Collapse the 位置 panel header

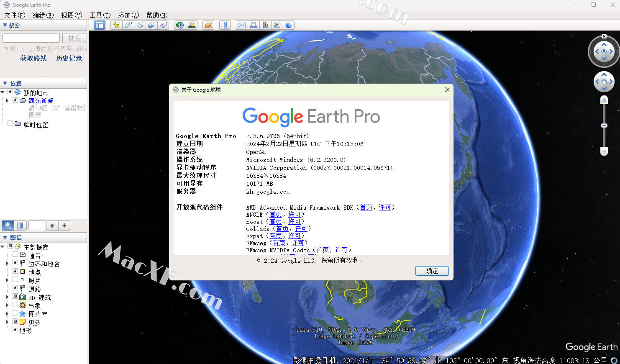[44, 83]
